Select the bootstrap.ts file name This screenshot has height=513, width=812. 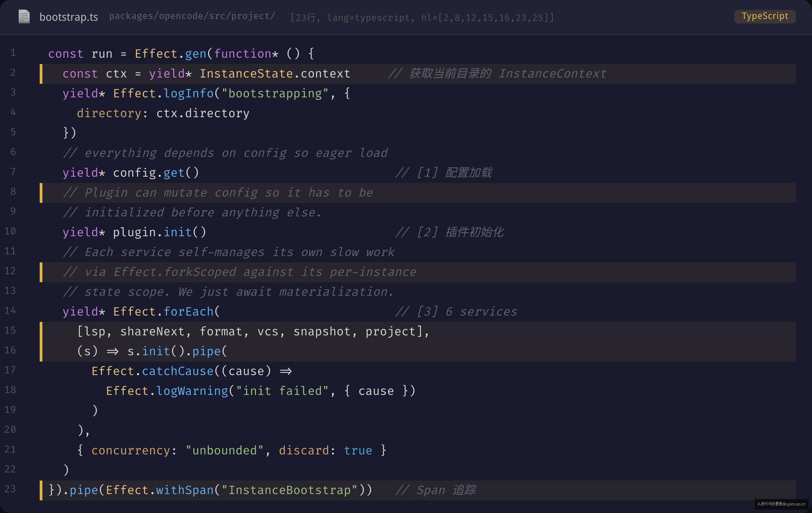[x=69, y=17]
